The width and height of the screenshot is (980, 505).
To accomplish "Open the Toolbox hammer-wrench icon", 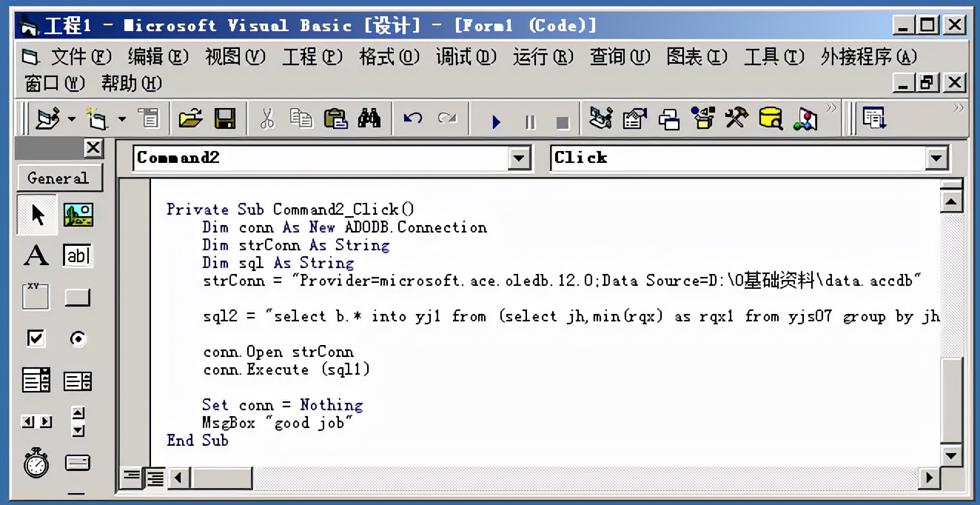I will click(x=736, y=118).
